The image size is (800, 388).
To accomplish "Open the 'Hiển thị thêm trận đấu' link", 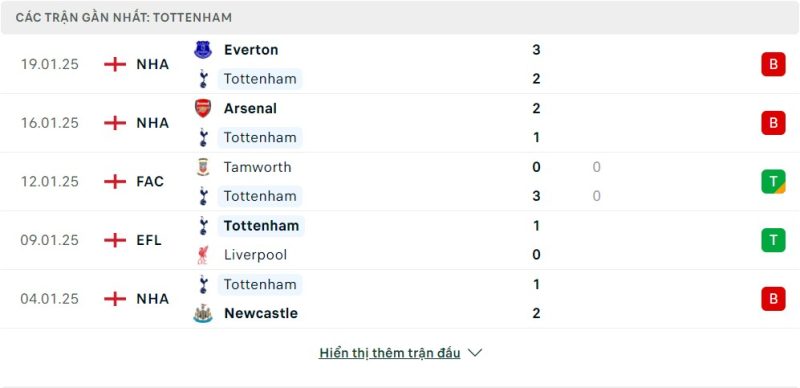I will point(390,353).
